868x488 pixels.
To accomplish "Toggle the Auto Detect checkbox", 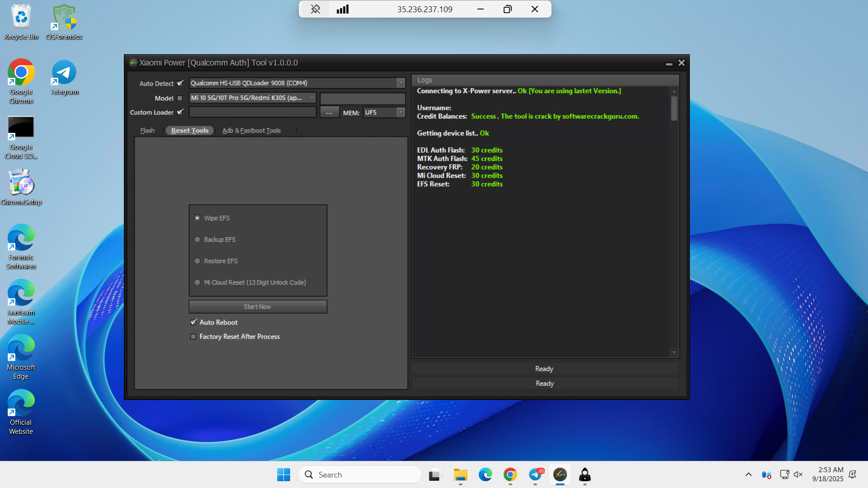I will (180, 83).
